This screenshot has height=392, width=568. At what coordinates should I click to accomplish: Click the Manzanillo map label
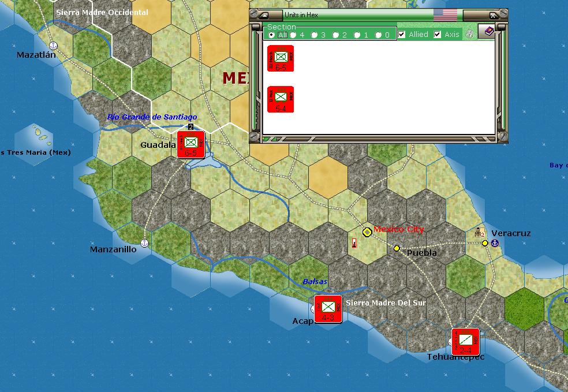click(113, 249)
